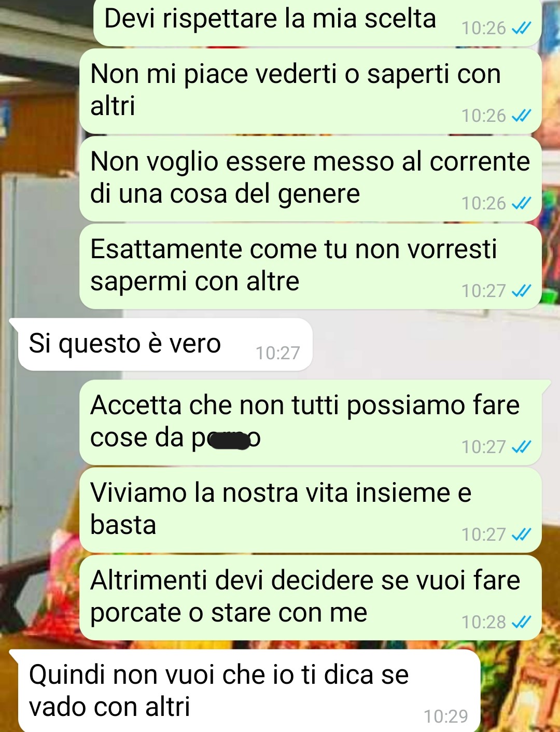Screen dimensions: 560x732
Task: Tap the message 'Accetta che non tutti possiamo fare'
Action: (311, 422)
